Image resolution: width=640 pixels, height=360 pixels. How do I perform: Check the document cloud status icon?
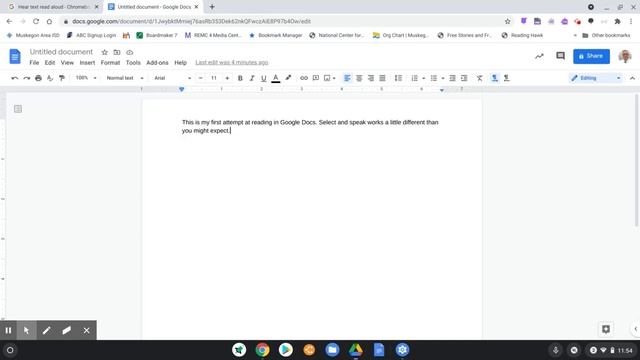130,52
